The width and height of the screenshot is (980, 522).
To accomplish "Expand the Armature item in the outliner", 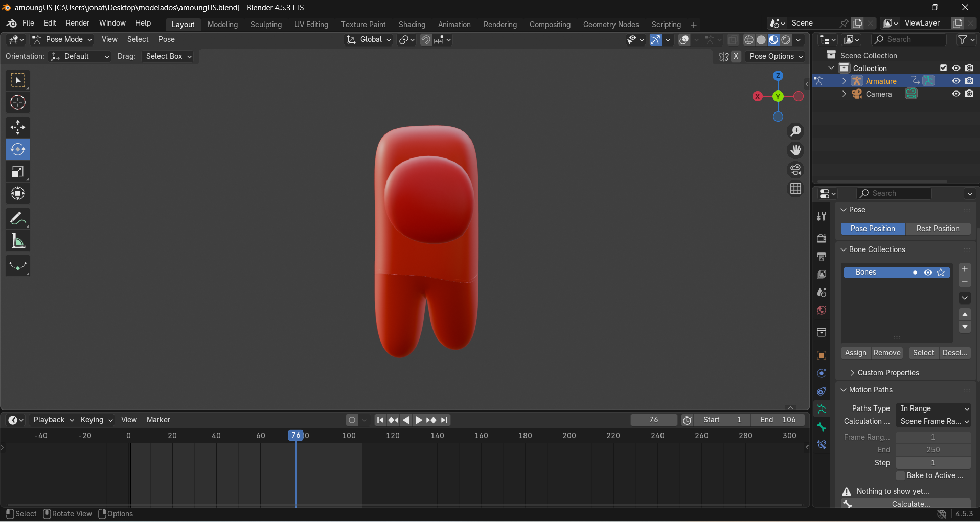I will [x=844, y=81].
